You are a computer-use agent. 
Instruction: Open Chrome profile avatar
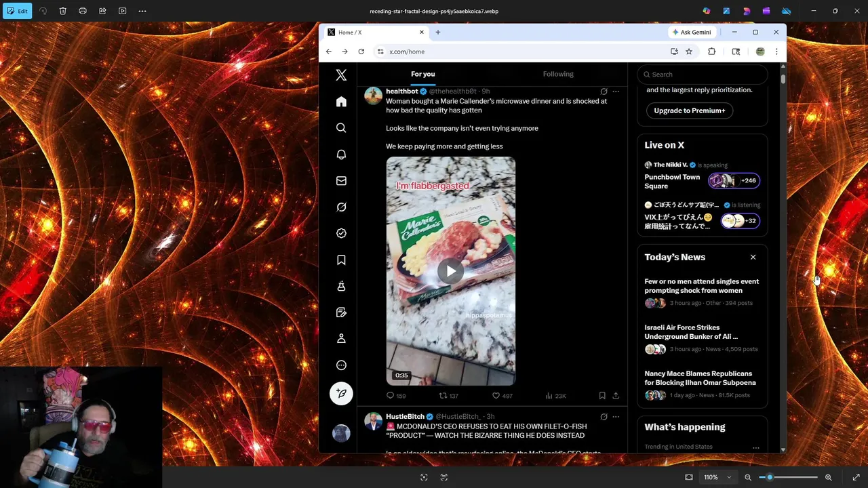click(760, 52)
